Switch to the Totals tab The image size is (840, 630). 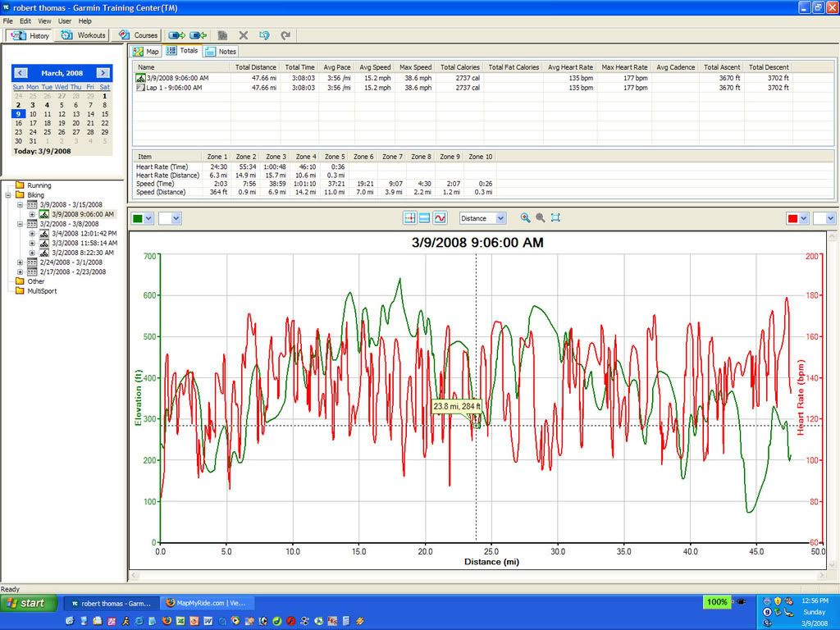[182, 51]
